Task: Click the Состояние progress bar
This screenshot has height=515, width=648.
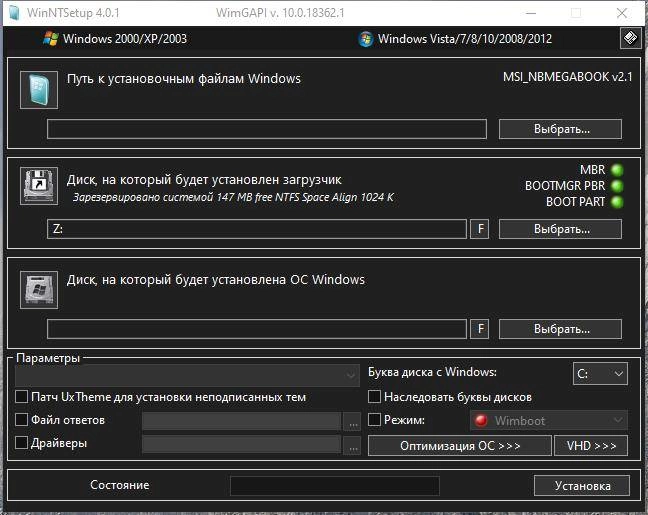Action: [335, 486]
